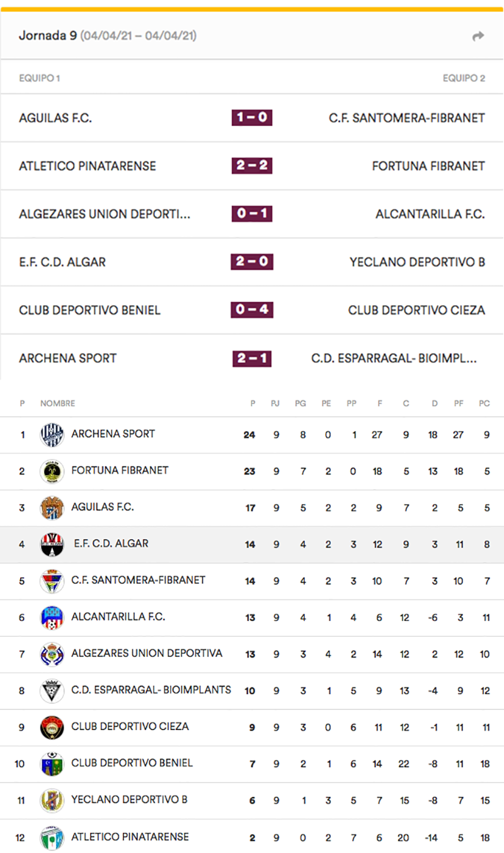This screenshot has height=853, width=504.
Task: Select the CLUB DEPORTIVO BENIEL standings row name
Action: pyautogui.click(x=132, y=763)
